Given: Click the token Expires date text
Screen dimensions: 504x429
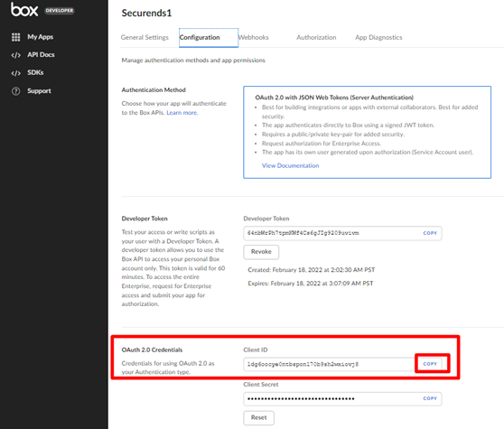Looking at the screenshot, I should coord(311,284).
